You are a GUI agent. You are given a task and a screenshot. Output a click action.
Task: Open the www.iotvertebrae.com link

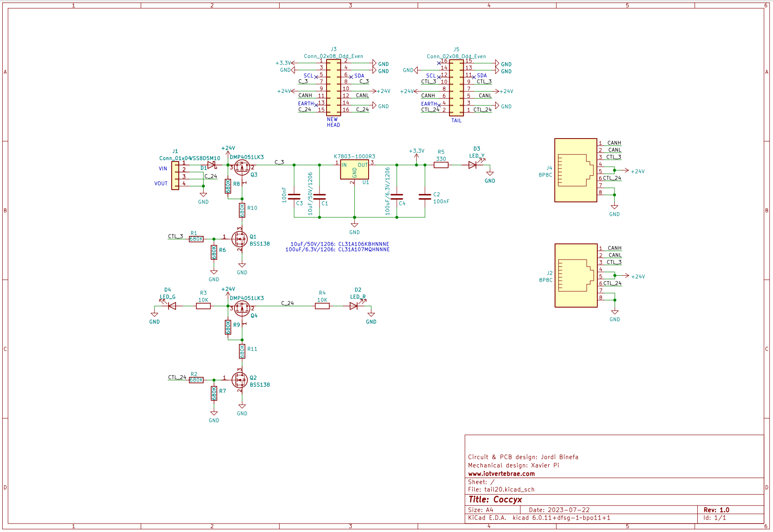501,474
